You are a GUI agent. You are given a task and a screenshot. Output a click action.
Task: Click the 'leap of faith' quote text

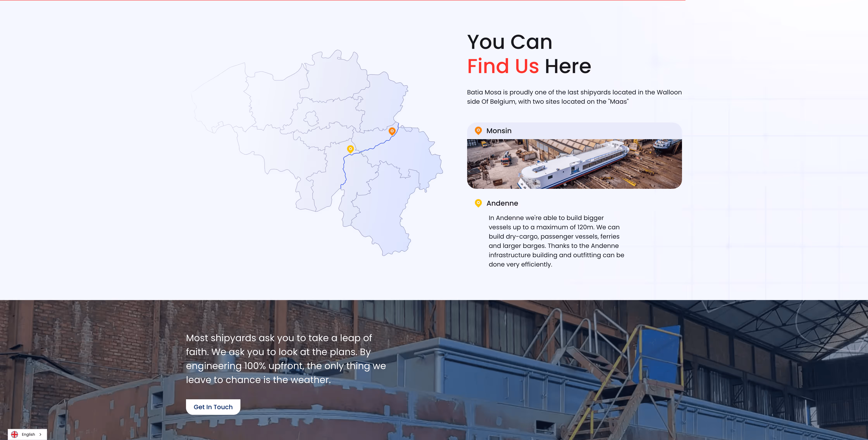(286, 359)
